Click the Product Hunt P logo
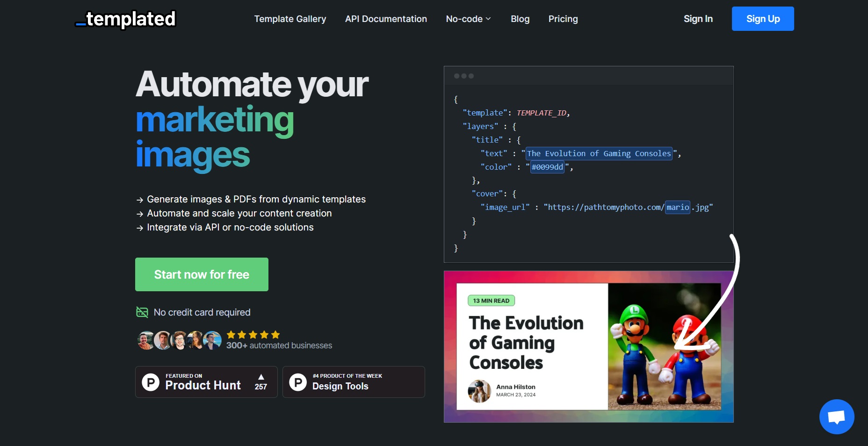Image resolution: width=868 pixels, height=446 pixels. click(151, 382)
